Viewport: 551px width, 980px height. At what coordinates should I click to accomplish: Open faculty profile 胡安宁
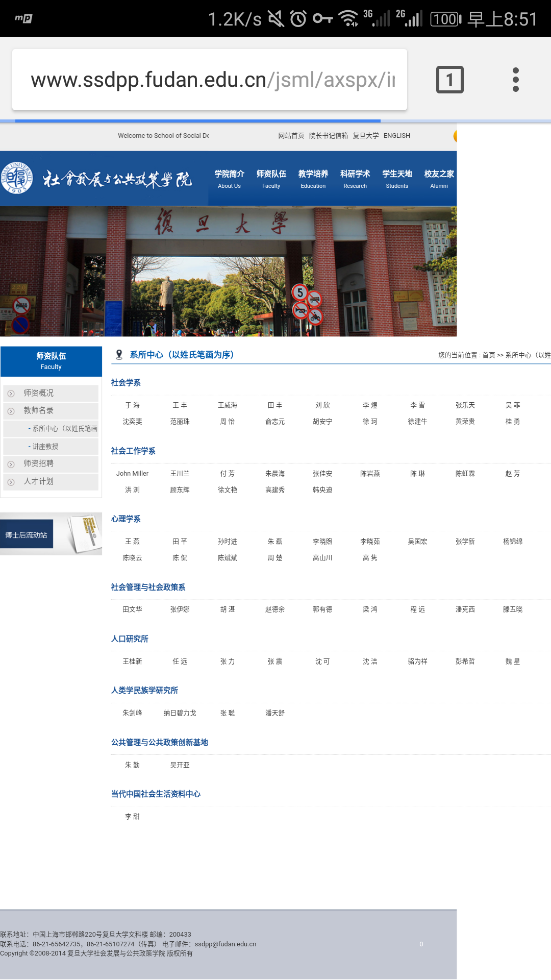[x=322, y=422]
